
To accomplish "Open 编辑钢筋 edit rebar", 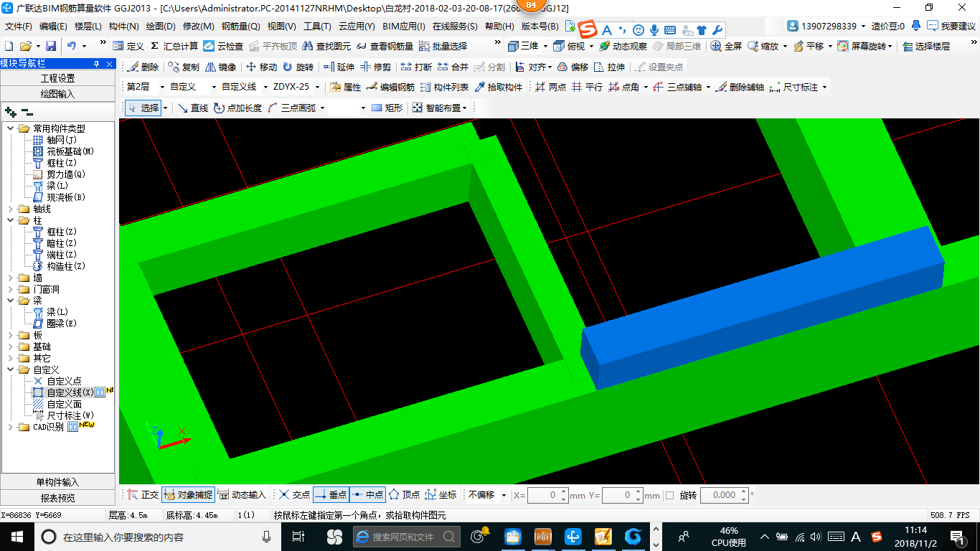I will click(390, 87).
